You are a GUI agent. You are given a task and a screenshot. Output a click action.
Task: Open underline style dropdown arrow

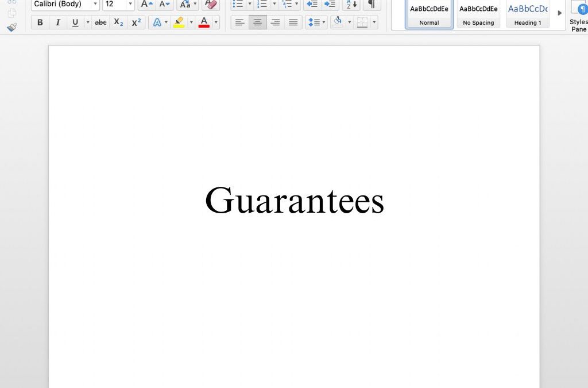coord(88,22)
